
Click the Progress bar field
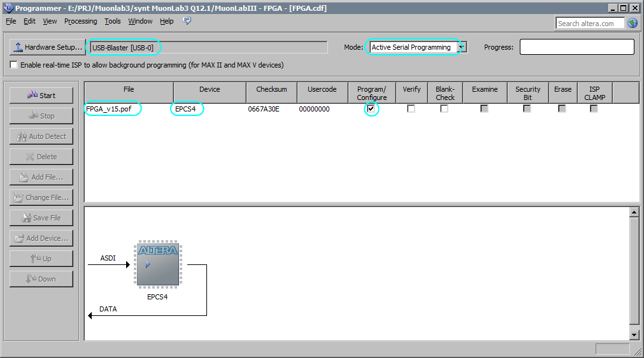(576, 47)
